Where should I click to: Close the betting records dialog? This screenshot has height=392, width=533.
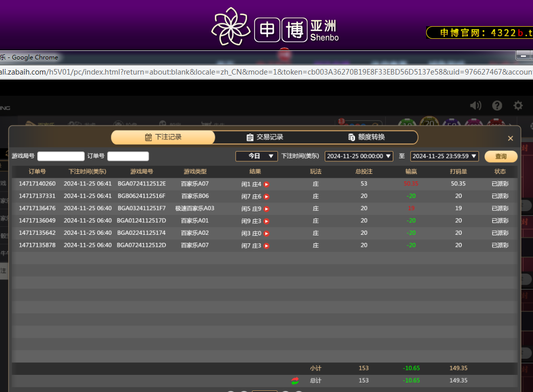pos(510,139)
